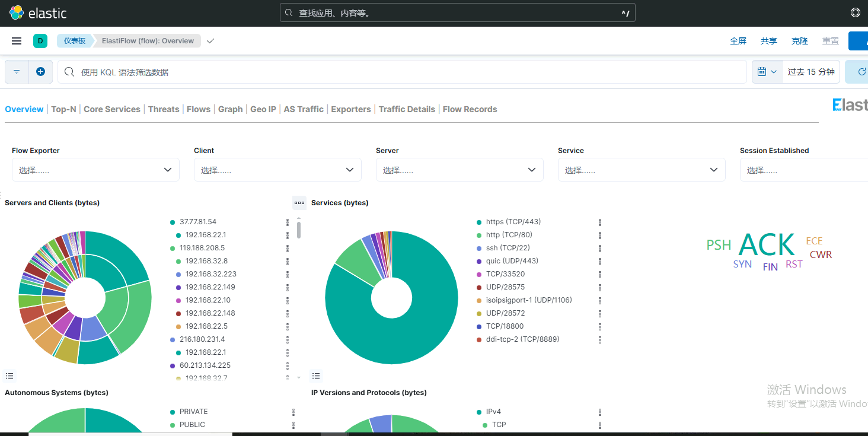Open the 过去 15 分钟 time range picker
Screen dimensions: 868x436
[x=811, y=72]
